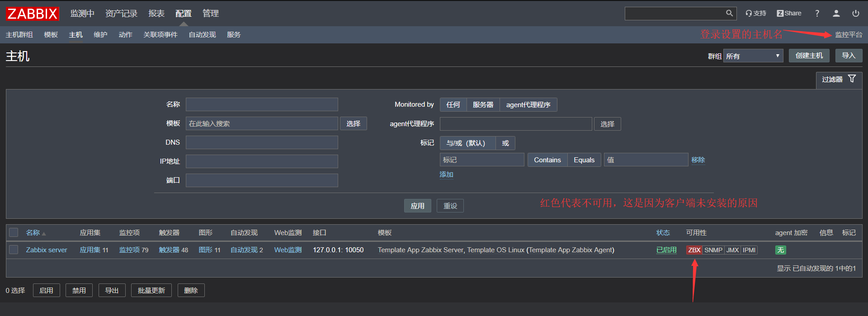
Task: Click the green 无 encryption badge
Action: click(x=780, y=250)
